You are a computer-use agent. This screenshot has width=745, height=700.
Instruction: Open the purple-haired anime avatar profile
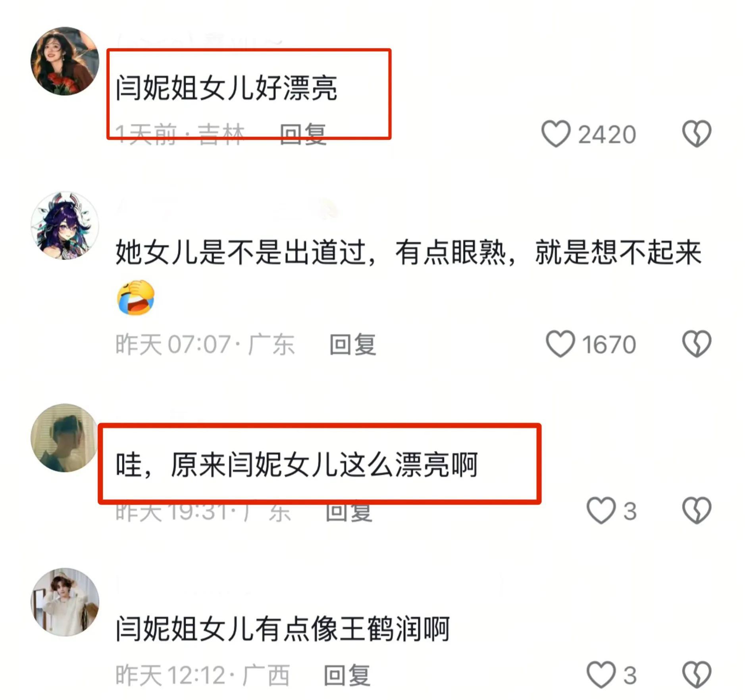click(x=65, y=226)
